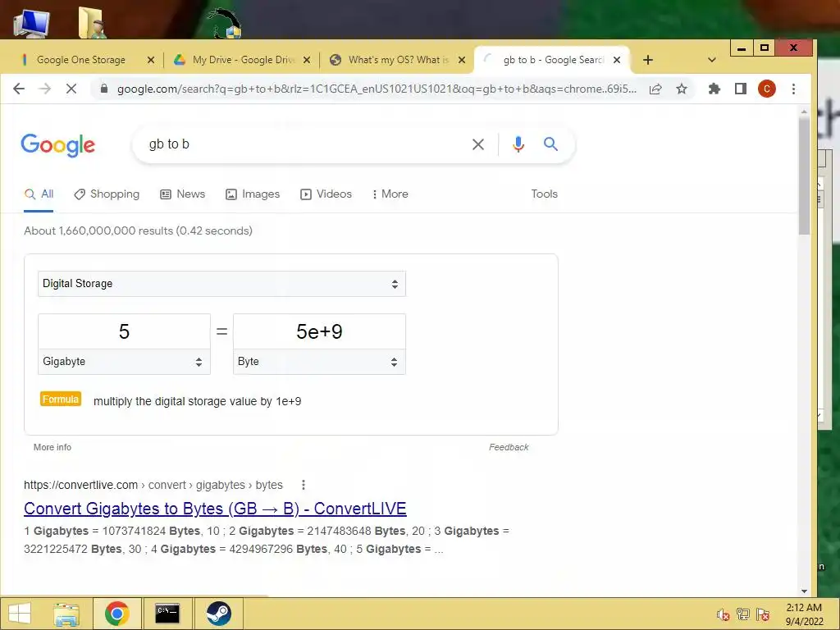Close the What's my OS tab
The width and height of the screenshot is (840, 630).
462,60
